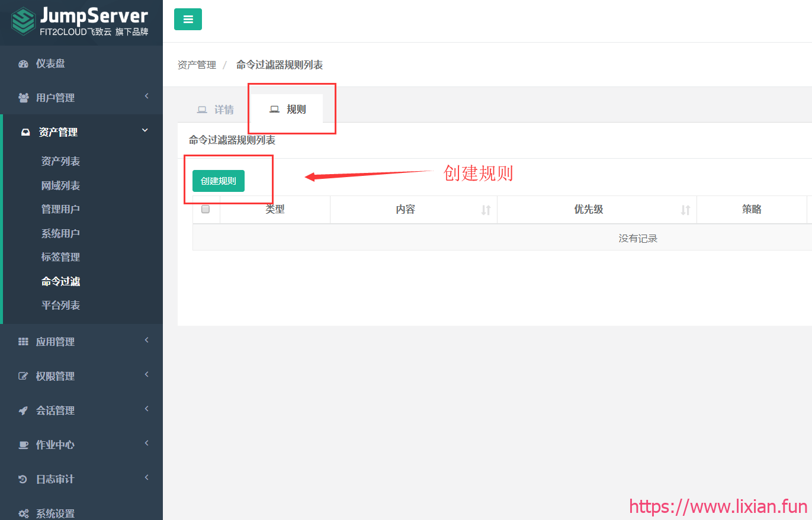Click 命令过滤器规则列表 breadcrumb text
This screenshot has width=812, height=520.
click(x=280, y=65)
